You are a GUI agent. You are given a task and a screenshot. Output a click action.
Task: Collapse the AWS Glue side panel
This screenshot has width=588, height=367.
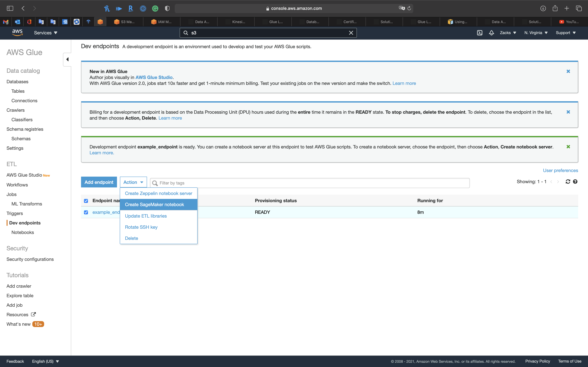point(67,59)
